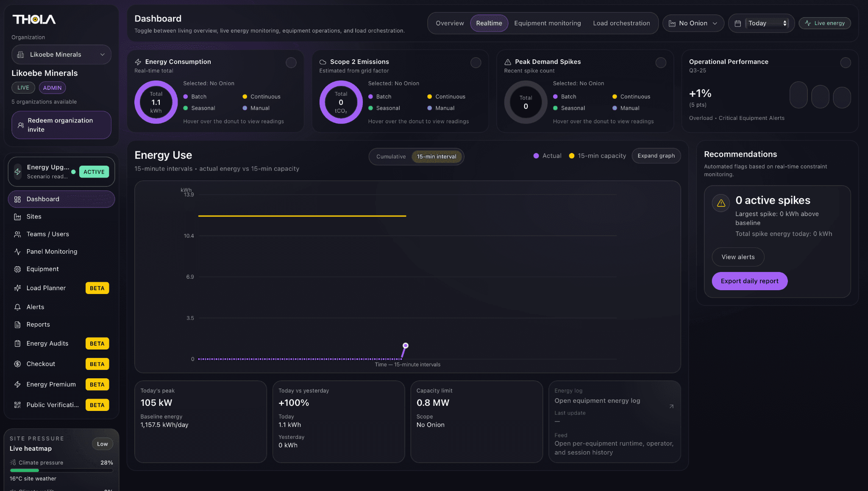Switch Energy Use to Cumulative view
This screenshot has width=868, height=491.
coord(391,157)
